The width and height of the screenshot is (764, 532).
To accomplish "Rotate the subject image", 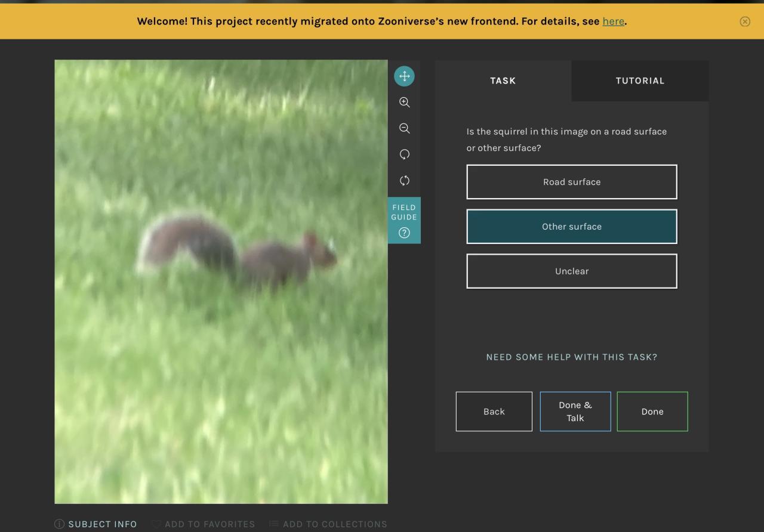I will pos(404,154).
